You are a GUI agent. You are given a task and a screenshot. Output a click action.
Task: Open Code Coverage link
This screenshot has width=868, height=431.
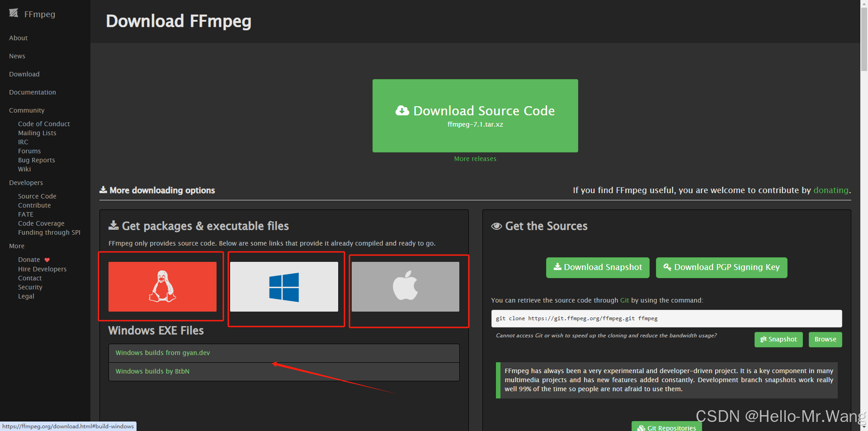click(41, 223)
